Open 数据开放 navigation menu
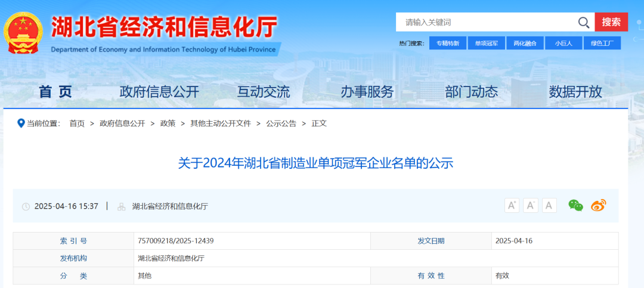 (575, 92)
